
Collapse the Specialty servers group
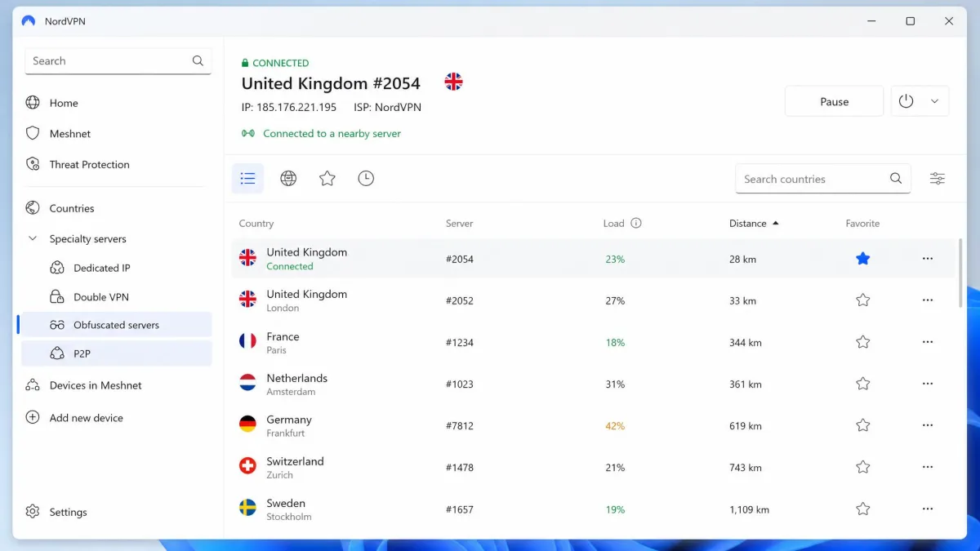click(x=33, y=239)
